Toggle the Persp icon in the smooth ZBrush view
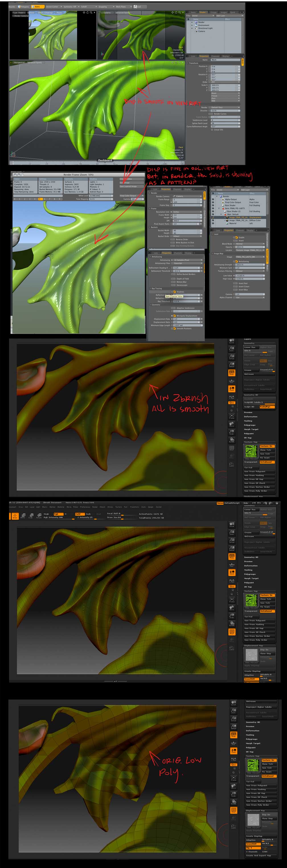 tap(231, 372)
